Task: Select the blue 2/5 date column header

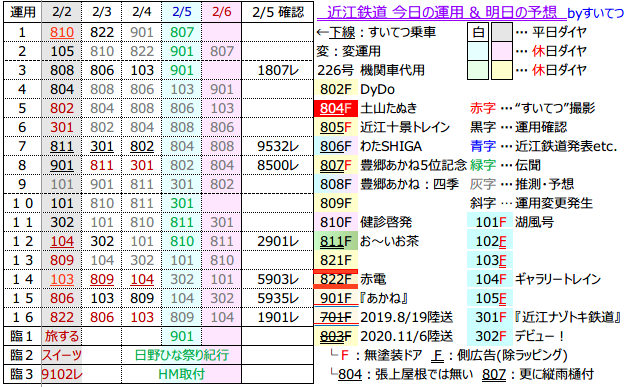Action: [x=181, y=12]
